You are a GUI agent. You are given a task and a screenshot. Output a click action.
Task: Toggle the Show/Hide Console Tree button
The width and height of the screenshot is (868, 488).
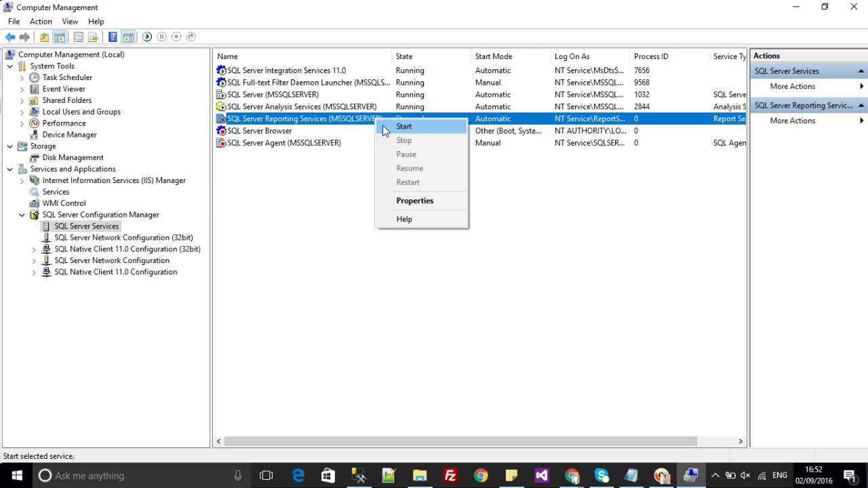tap(59, 37)
